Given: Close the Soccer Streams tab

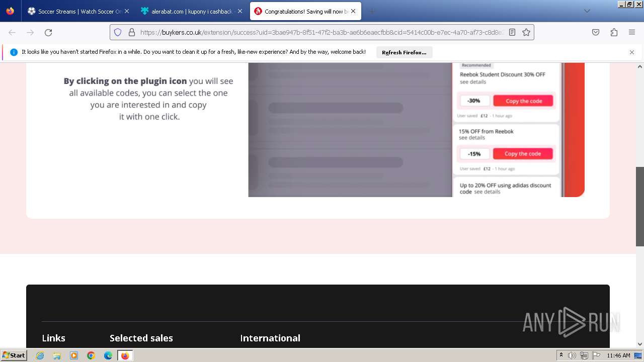Looking at the screenshot, I should 126,11.
